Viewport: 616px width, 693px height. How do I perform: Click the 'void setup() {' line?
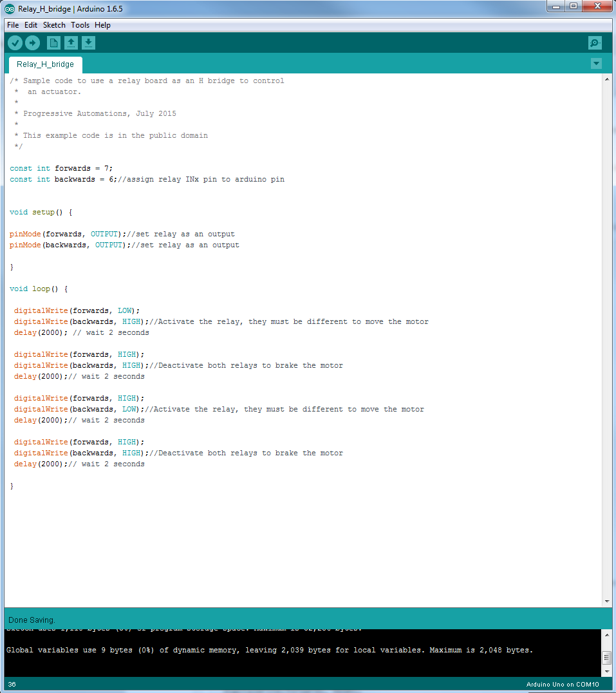(41, 212)
